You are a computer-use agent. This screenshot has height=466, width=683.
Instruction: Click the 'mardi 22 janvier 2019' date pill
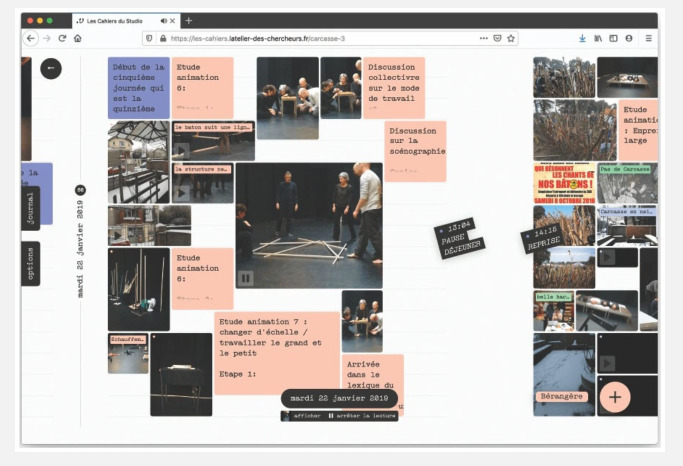339,398
